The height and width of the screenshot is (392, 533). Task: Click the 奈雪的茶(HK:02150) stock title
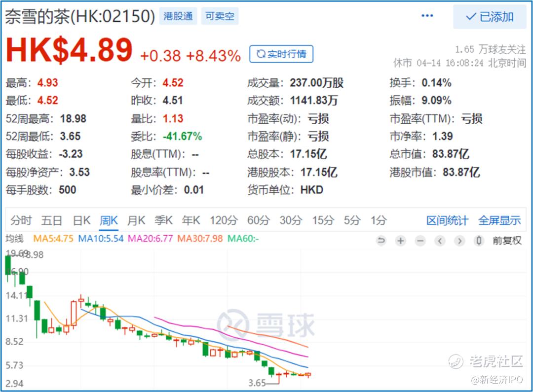(x=80, y=16)
